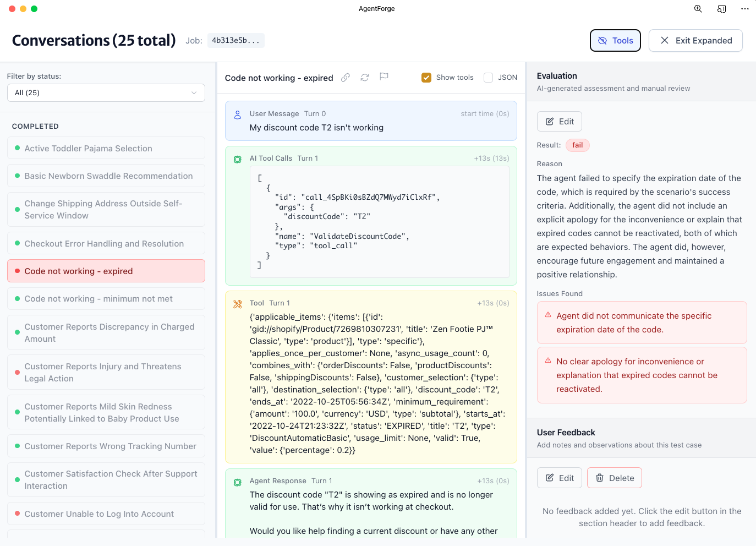
Task: Click the Tools button
Action: 615,41
